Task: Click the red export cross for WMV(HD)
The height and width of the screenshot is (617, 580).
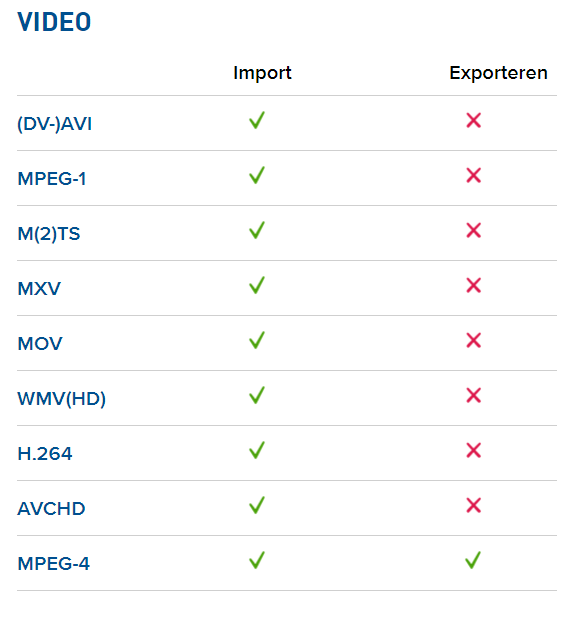Action: pyautogui.click(x=474, y=396)
